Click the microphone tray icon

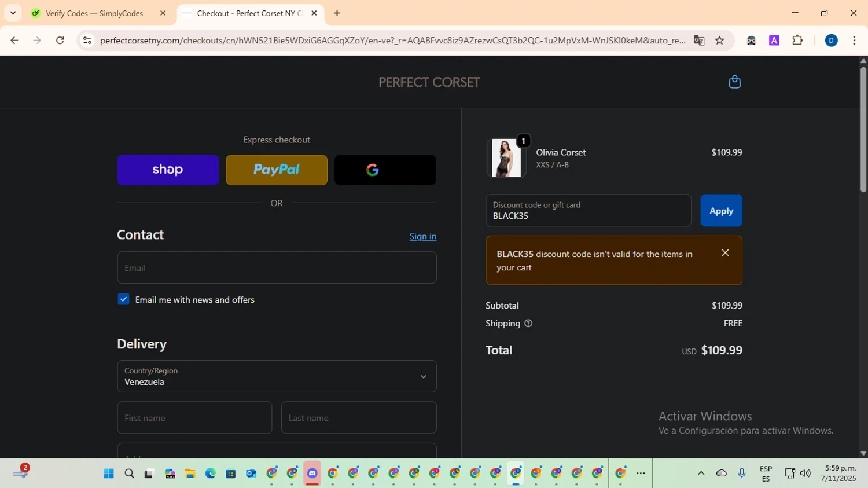coord(742,474)
